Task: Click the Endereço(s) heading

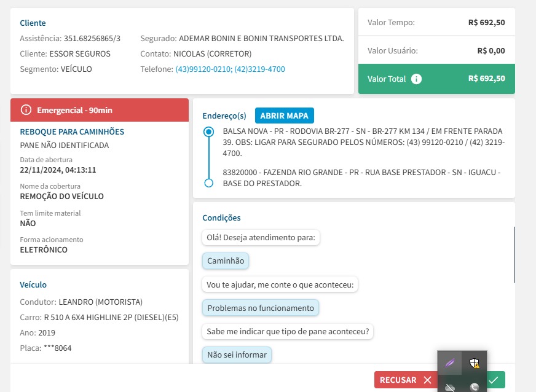Action: coord(224,116)
